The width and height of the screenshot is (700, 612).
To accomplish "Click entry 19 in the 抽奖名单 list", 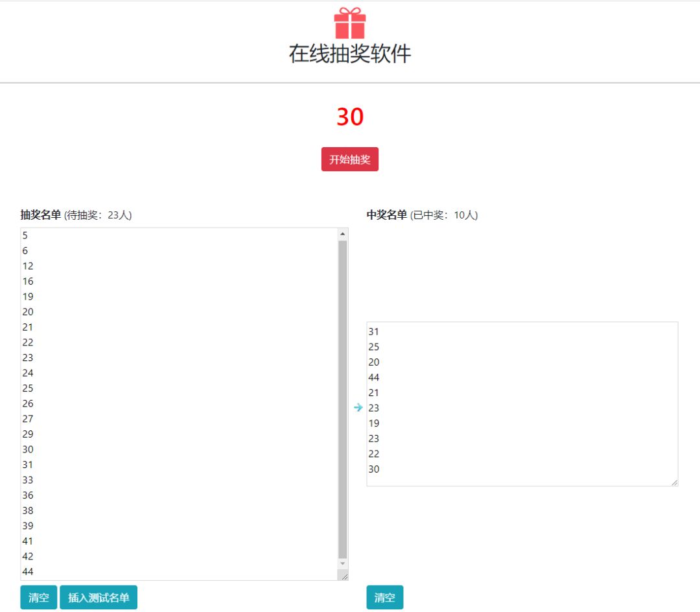I will pyautogui.click(x=28, y=296).
